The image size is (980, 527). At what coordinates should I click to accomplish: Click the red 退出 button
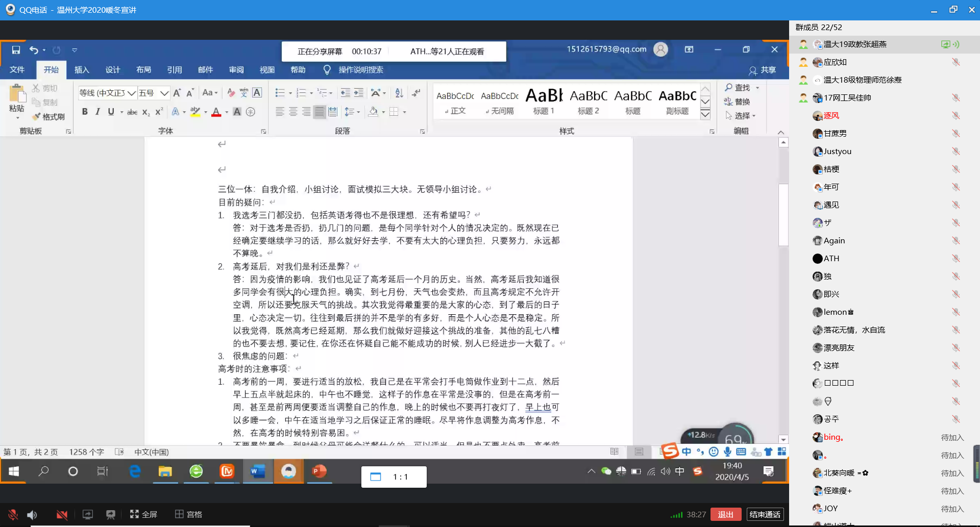(725, 514)
